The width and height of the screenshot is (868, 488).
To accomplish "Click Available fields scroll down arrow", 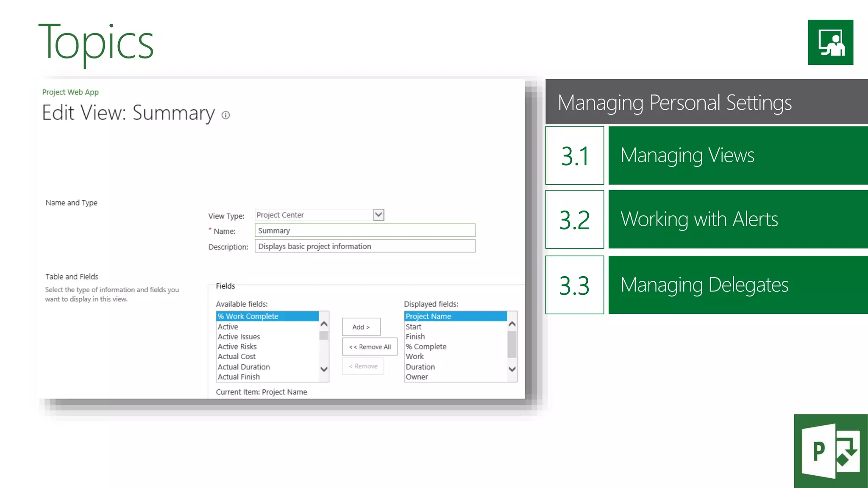I will 324,369.
